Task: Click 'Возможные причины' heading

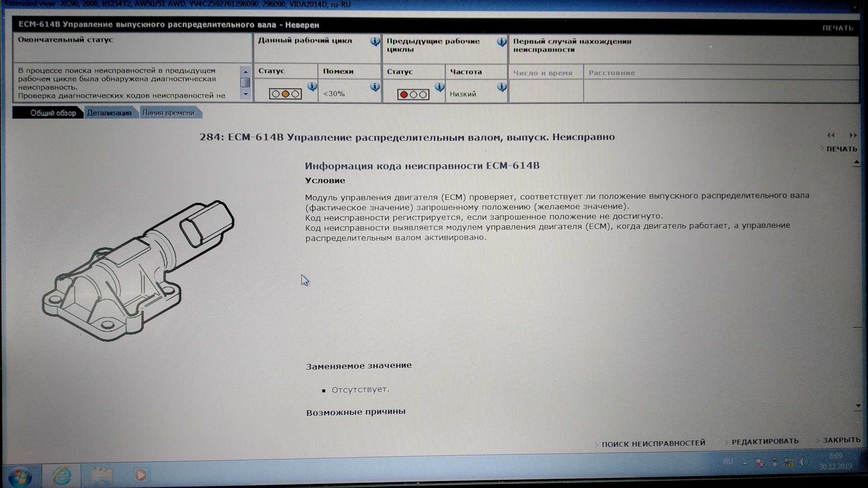Action: click(356, 412)
